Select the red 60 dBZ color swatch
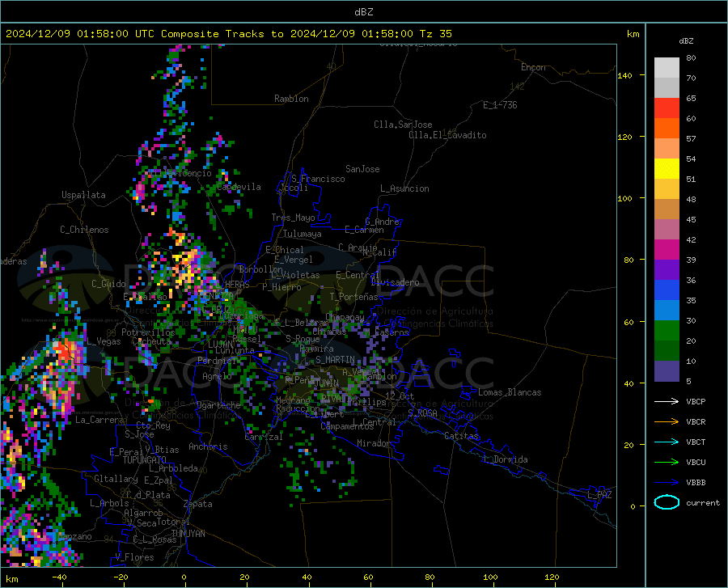This screenshot has width=728, height=588. tap(667, 108)
